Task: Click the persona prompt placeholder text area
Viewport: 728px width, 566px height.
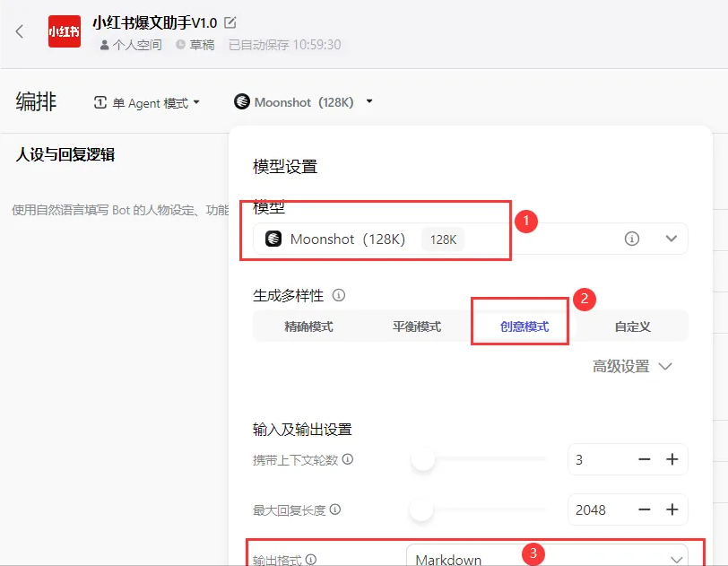Action: [120, 210]
